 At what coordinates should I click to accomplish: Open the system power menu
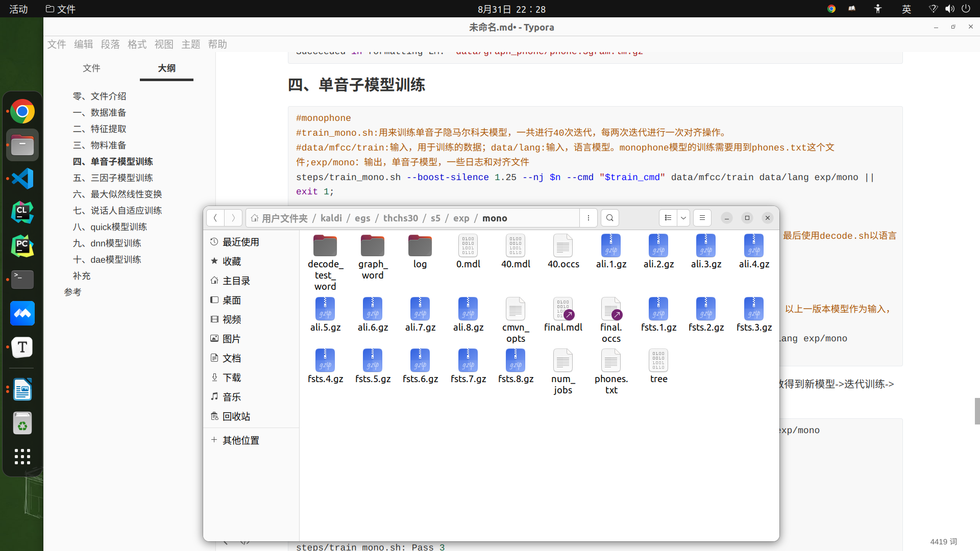click(966, 9)
